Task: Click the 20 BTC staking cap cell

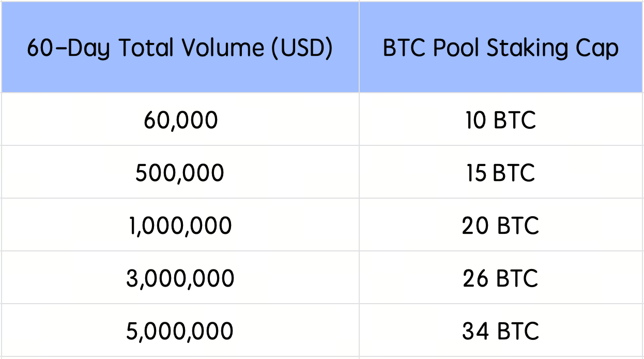Action: (x=500, y=226)
